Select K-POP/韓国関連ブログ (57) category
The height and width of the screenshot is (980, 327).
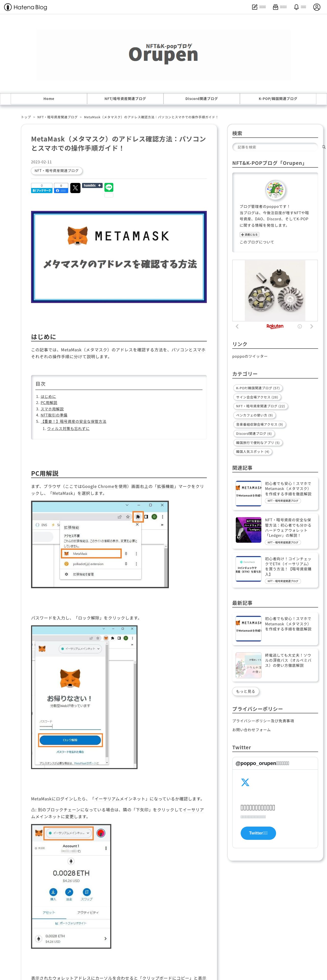(258, 388)
